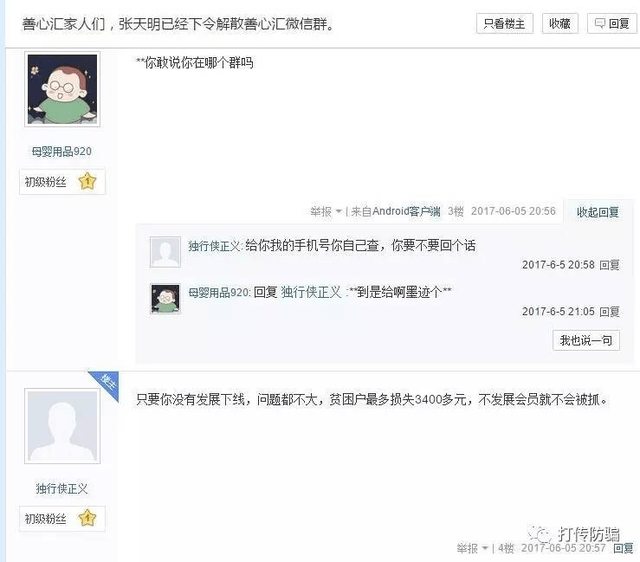This screenshot has height=562, width=640.
Task: Expand the 举报 dropdown in 3楼
Action: (326, 211)
